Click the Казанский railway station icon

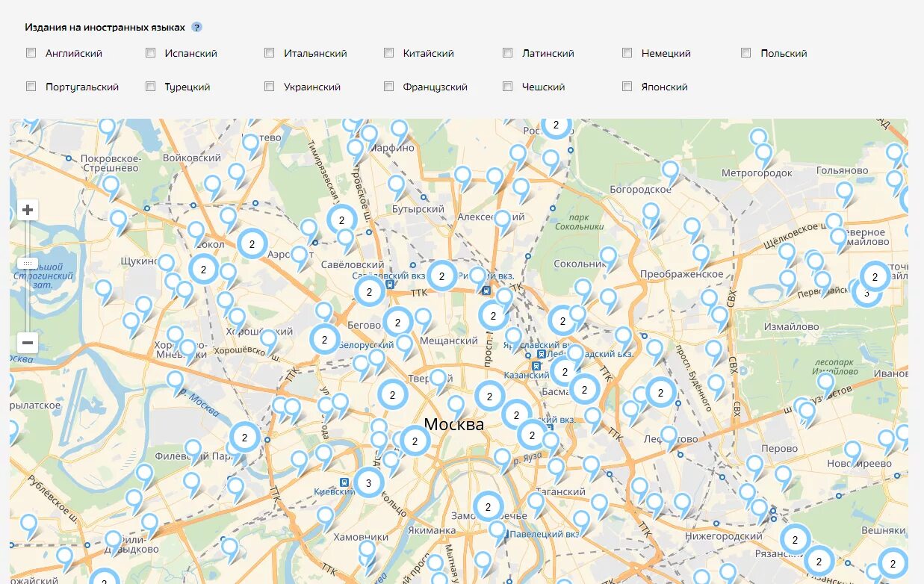(536, 365)
